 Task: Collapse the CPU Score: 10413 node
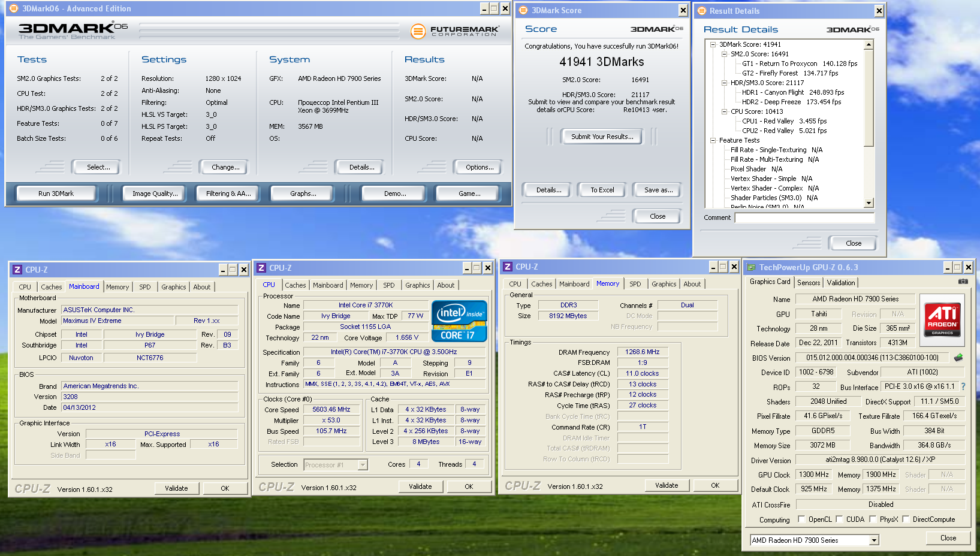pyautogui.click(x=725, y=111)
